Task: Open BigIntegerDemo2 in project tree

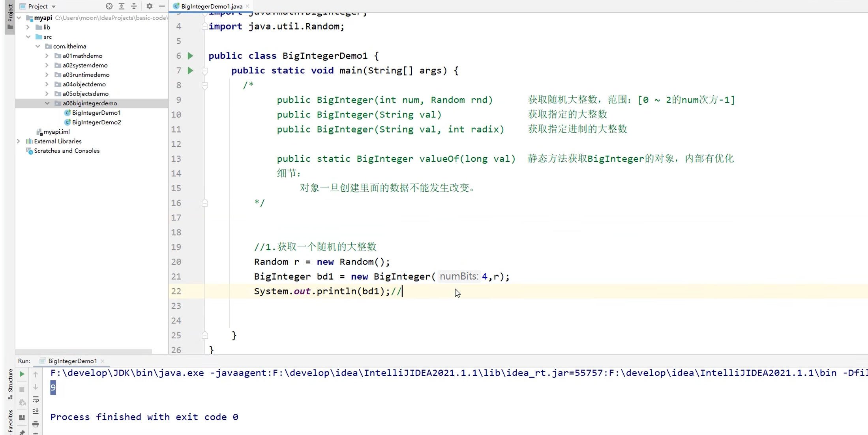Action: (96, 122)
